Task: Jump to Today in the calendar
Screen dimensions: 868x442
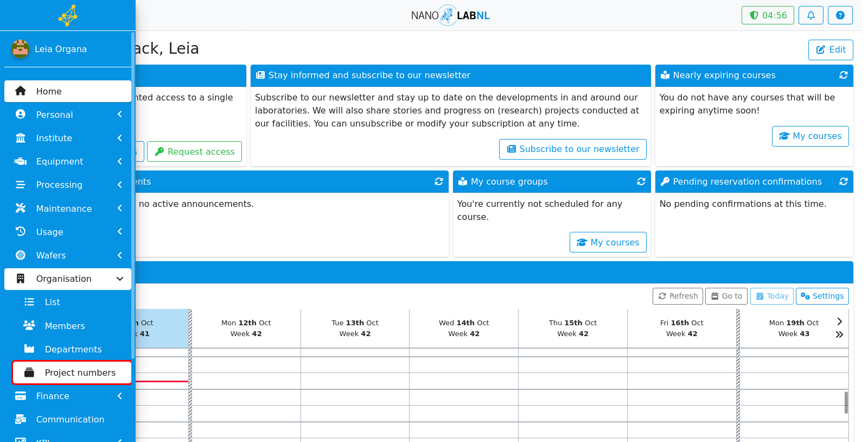Action: click(772, 296)
